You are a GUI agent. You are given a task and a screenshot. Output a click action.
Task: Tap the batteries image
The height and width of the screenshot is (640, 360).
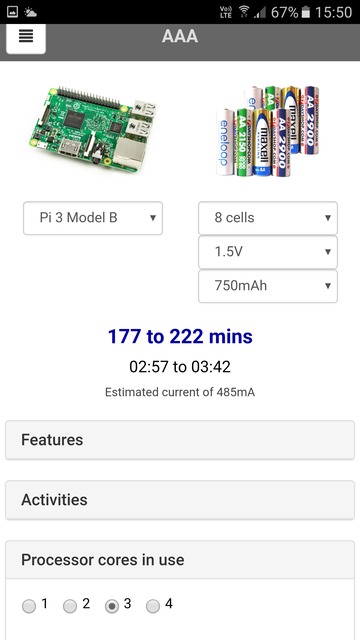[x=268, y=130]
